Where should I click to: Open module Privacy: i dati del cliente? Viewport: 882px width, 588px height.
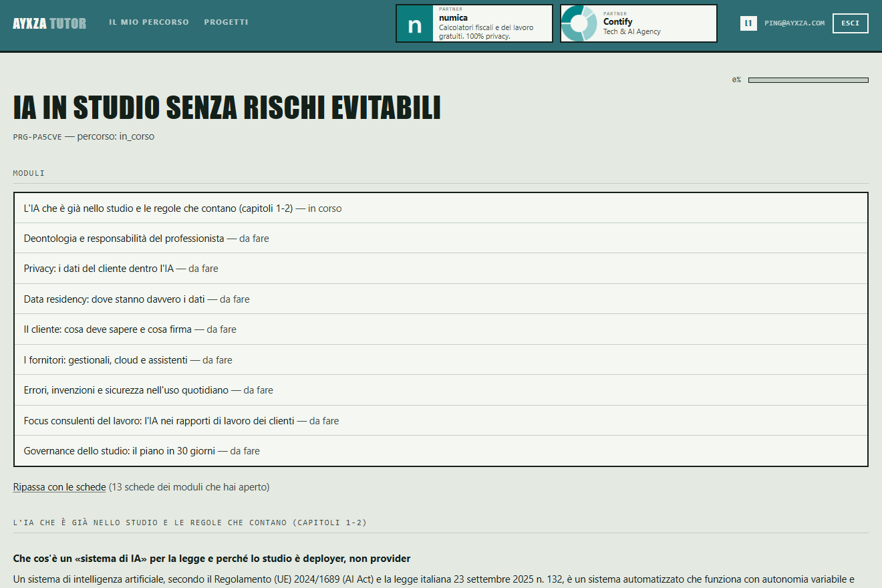click(x=441, y=269)
